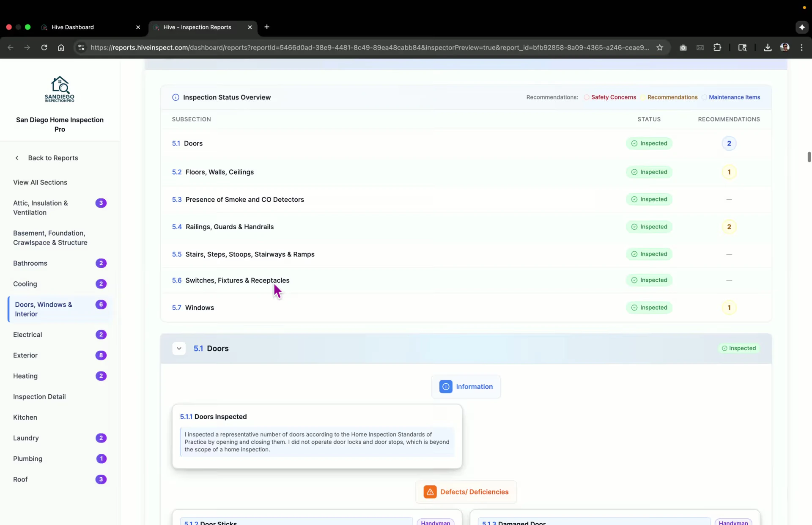Click the page vertical scrollbar thumb
This screenshot has width=812, height=525.
809,157
